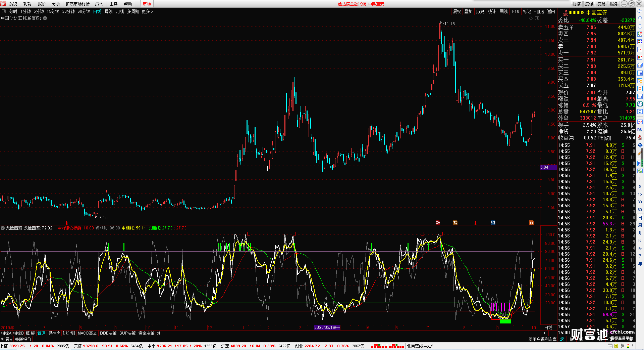Click the application logo in title bar
This screenshot has width=644, height=350.
click(x=3, y=4)
